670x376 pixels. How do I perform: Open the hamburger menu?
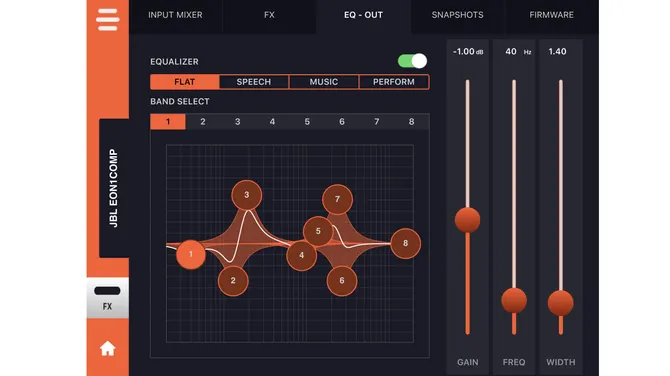pyautogui.click(x=108, y=20)
